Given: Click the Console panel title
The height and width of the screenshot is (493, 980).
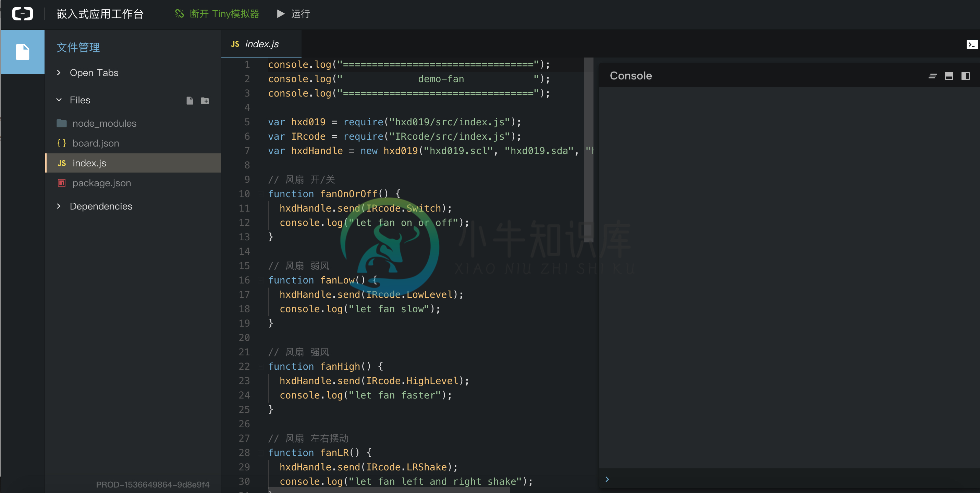Looking at the screenshot, I should click(631, 76).
